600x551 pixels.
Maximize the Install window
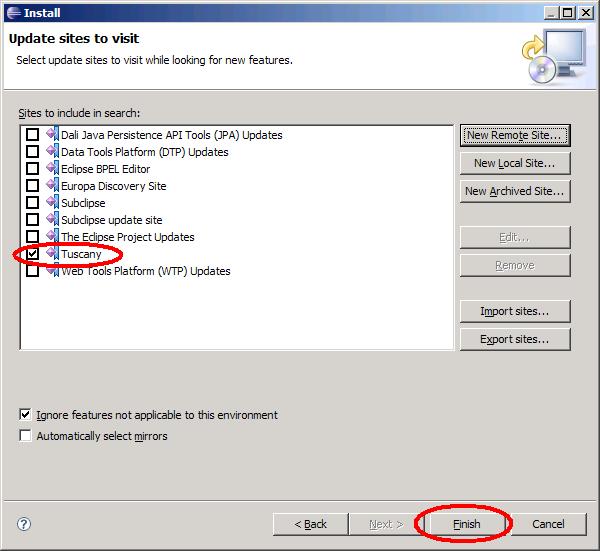click(x=568, y=13)
